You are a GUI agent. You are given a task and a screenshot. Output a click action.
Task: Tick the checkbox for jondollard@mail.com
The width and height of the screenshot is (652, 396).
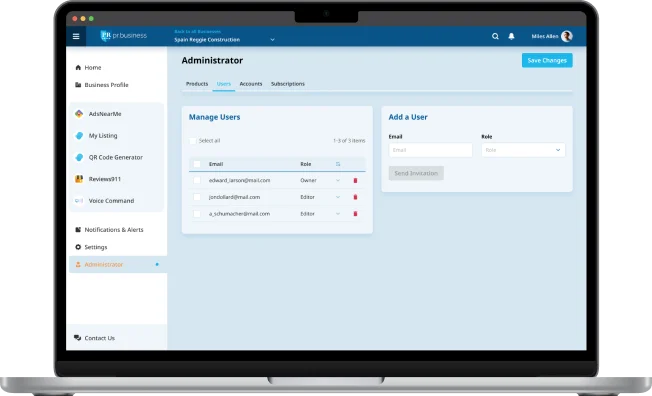197,197
